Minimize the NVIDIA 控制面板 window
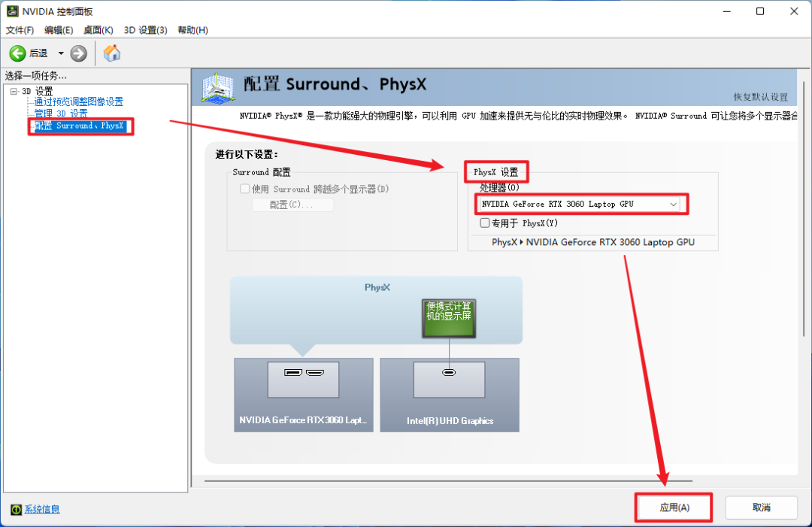 point(727,11)
